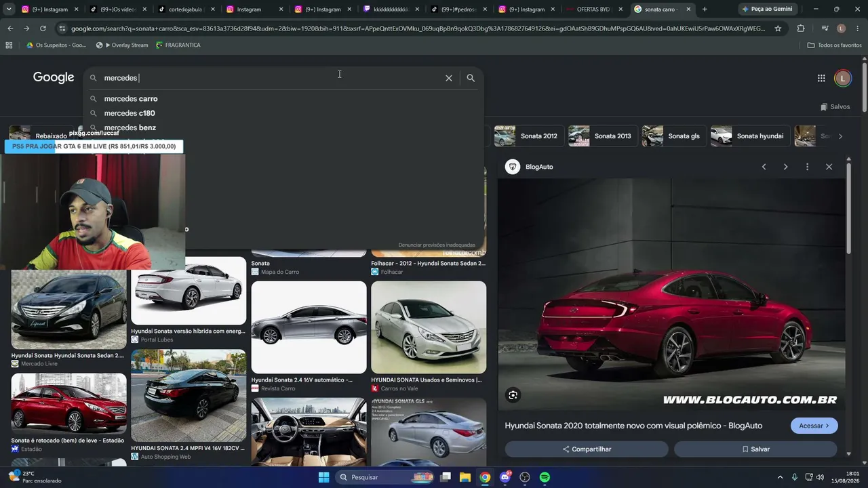Open the Google account avatar on the page
The image size is (868, 488).
842,78
